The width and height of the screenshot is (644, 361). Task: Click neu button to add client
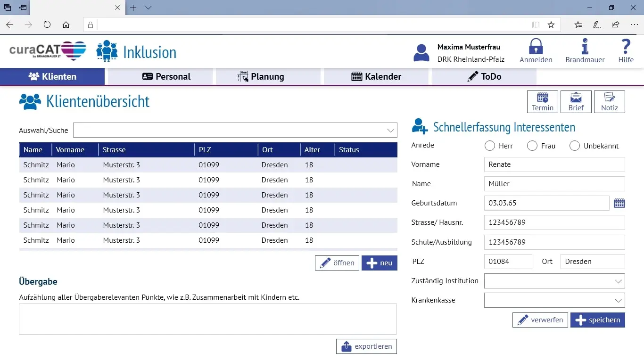[x=380, y=263]
